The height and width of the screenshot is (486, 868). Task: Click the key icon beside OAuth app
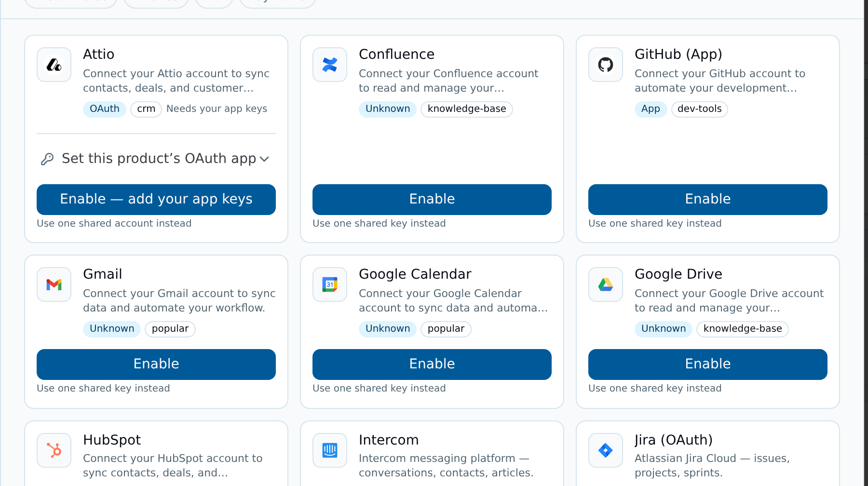47,159
